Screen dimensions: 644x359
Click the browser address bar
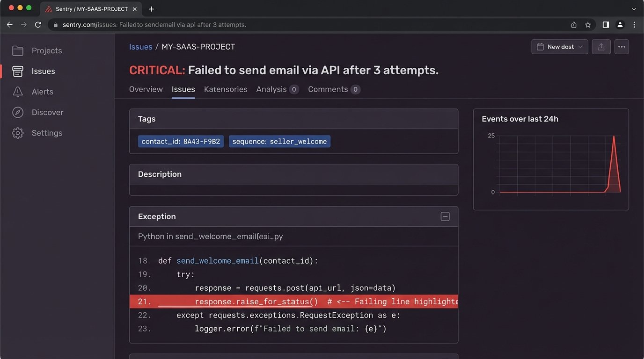[309, 25]
